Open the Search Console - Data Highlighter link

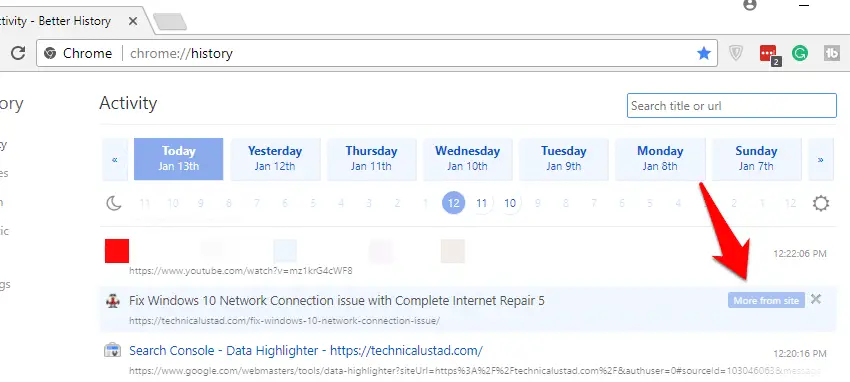(306, 351)
